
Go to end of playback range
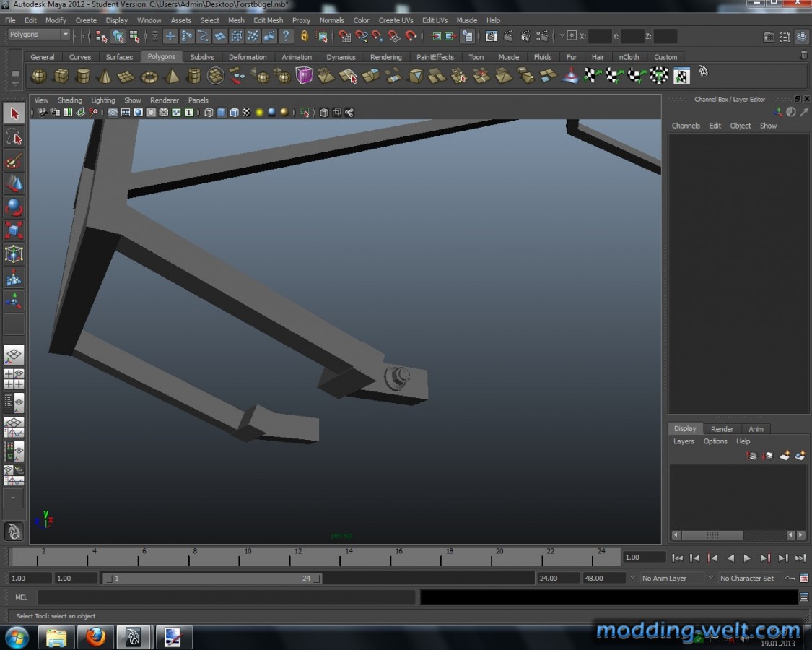tap(800, 558)
